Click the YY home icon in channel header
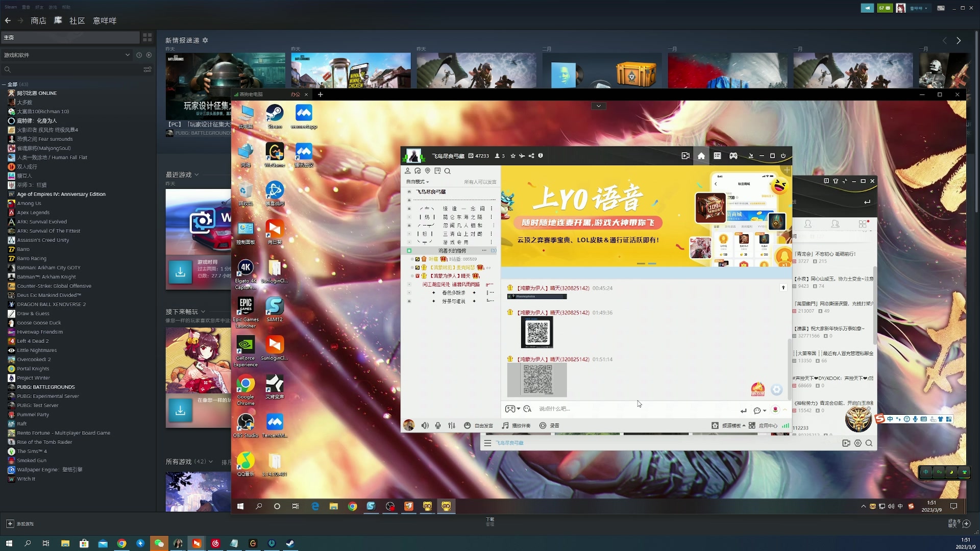980x551 pixels. pos(701,156)
